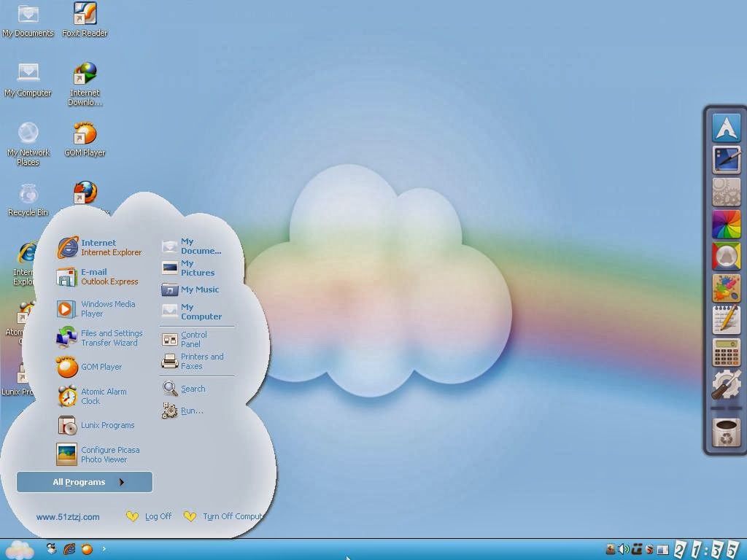Open Control Panel from Start menu

[x=185, y=339]
